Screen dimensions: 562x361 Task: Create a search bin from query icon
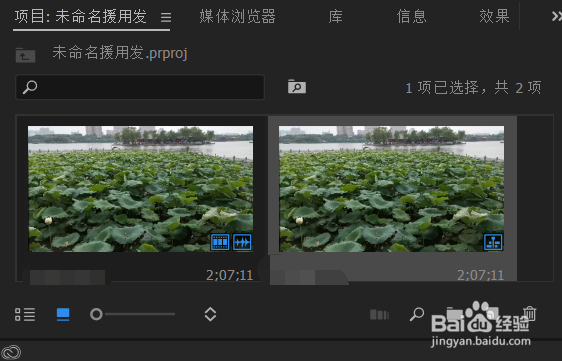(x=297, y=87)
